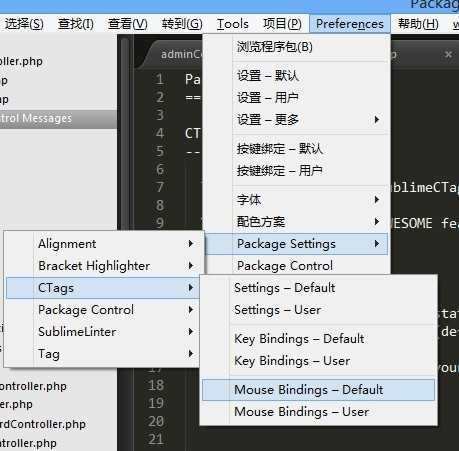Expand the 配色方案 submenu
The image size is (459, 451).
click(297, 222)
